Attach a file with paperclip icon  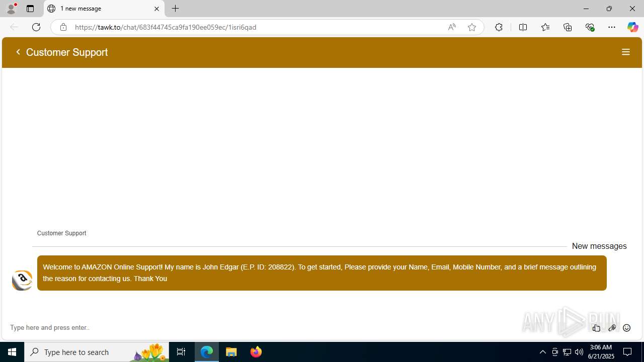612,328
